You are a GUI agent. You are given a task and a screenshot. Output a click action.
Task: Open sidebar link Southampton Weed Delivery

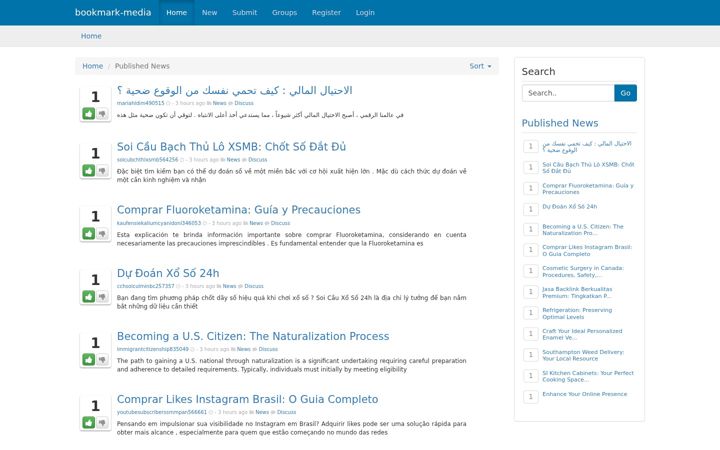[x=583, y=355]
